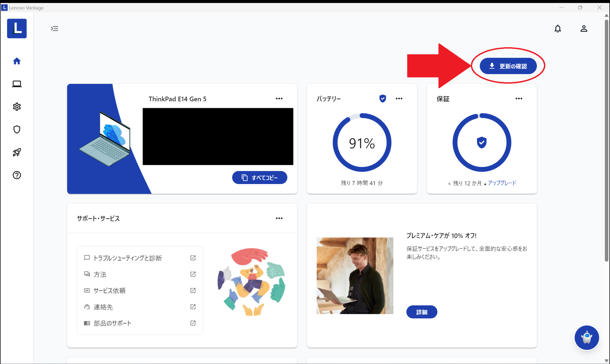The image size is (610, 364).
Task: Open the user account icon
Action: pyautogui.click(x=584, y=29)
